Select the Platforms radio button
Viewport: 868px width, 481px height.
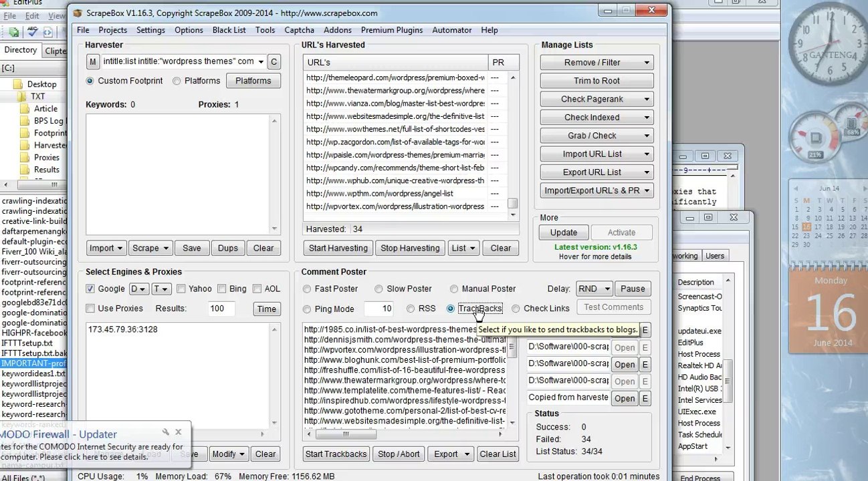tap(177, 81)
